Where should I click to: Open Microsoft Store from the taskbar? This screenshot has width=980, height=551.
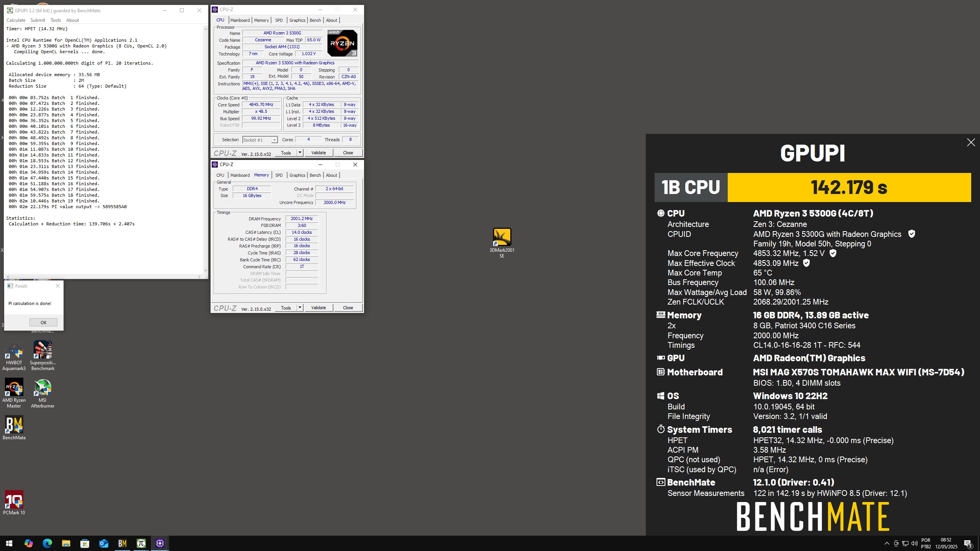pos(85,543)
